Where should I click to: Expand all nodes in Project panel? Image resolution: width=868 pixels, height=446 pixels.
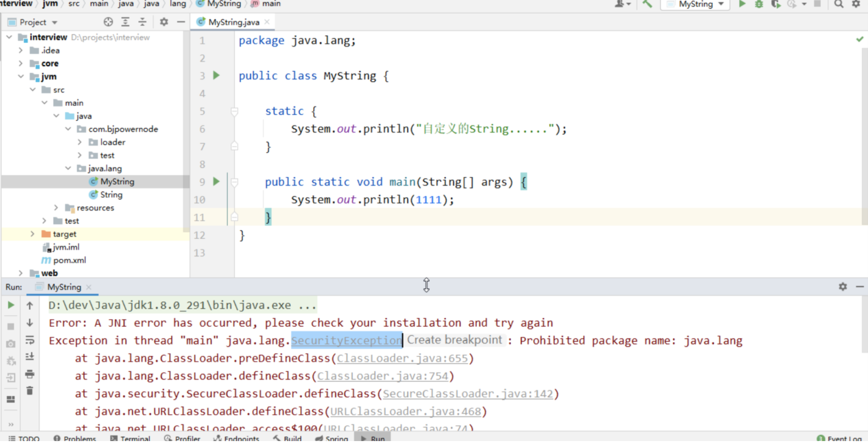[x=125, y=22]
